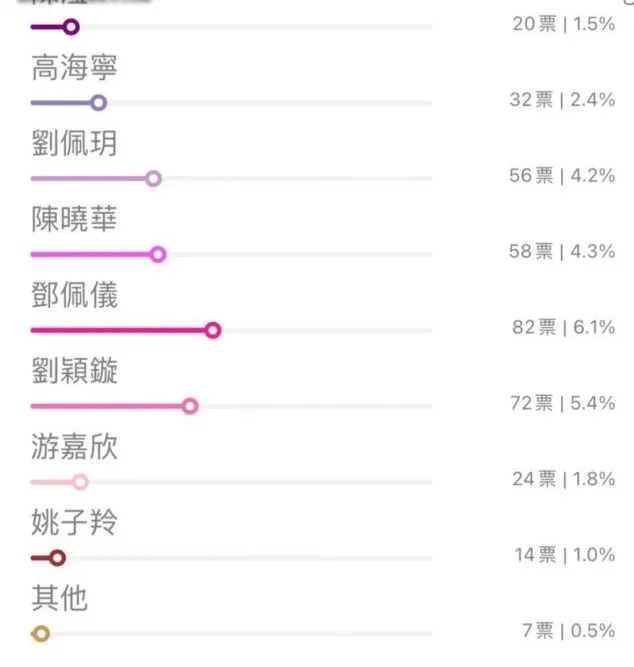Select the 72票 | 5.4% vote count

[563, 403]
